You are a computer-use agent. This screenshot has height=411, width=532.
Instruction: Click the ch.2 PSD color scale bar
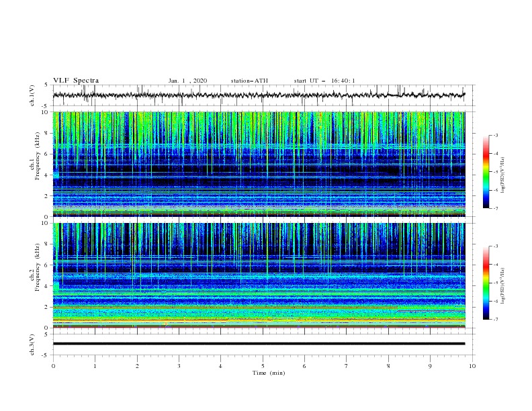click(486, 283)
